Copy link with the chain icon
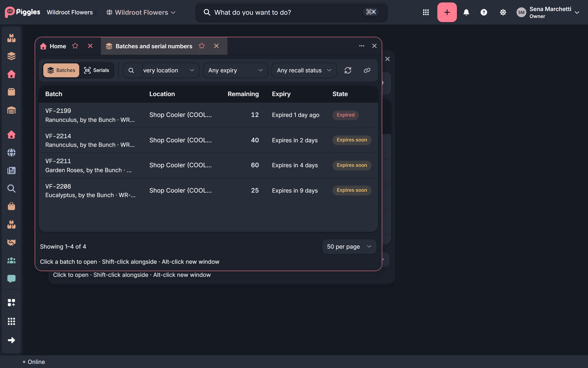The height and width of the screenshot is (368, 588). (367, 70)
